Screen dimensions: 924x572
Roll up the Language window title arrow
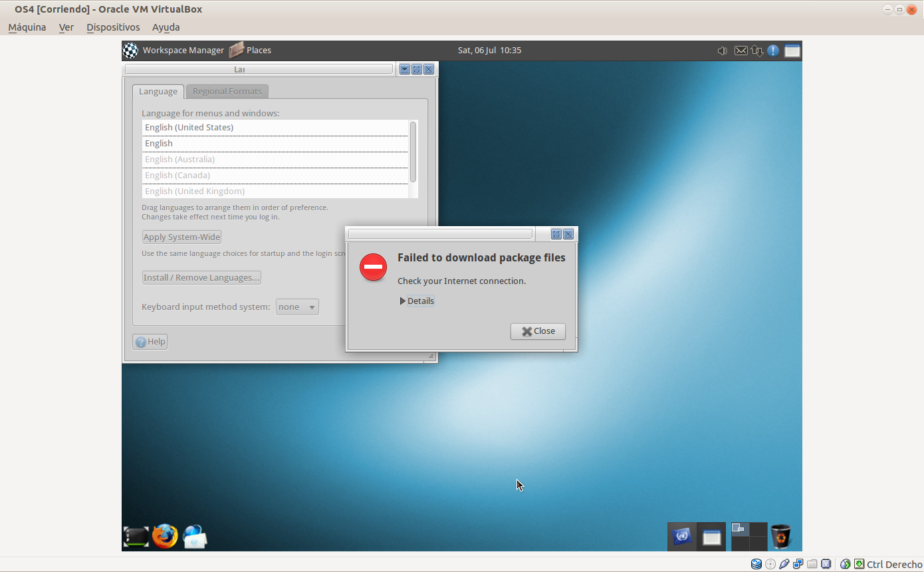click(x=404, y=69)
